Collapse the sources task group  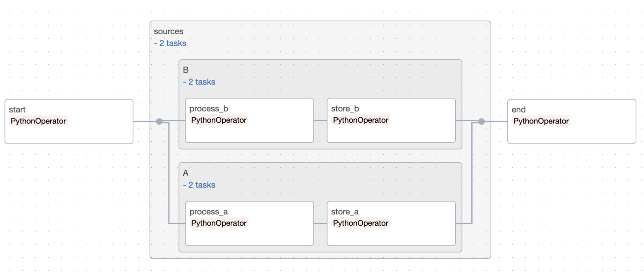(x=169, y=31)
